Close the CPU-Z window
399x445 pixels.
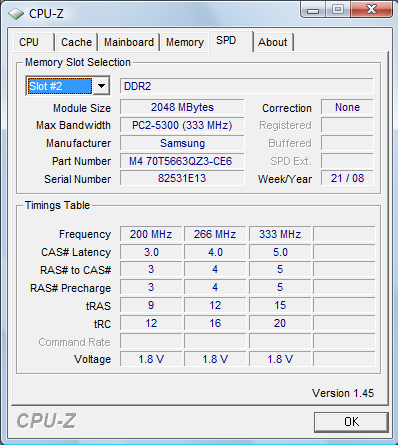(371, 10)
